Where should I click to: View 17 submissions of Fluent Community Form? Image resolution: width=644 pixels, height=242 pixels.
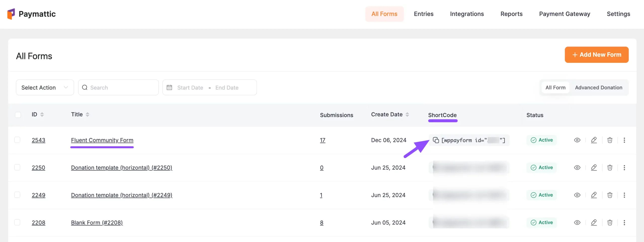323,140
